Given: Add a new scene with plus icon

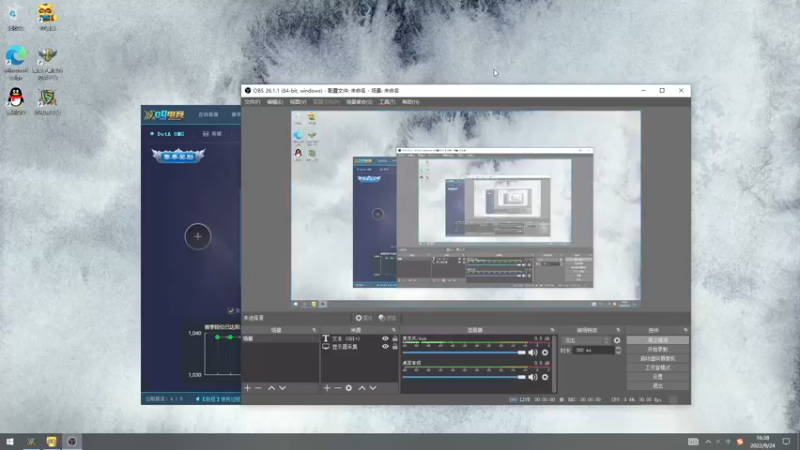Looking at the screenshot, I should coord(247,388).
